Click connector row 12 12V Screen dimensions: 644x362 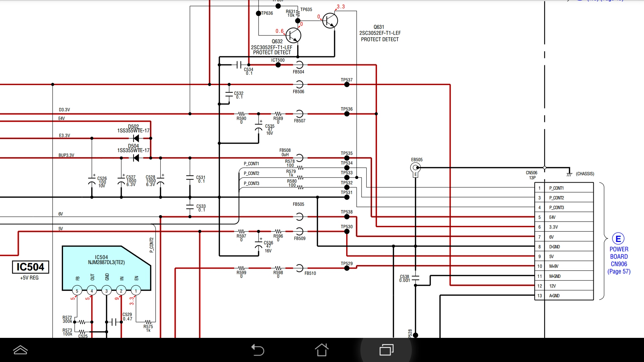click(x=564, y=286)
